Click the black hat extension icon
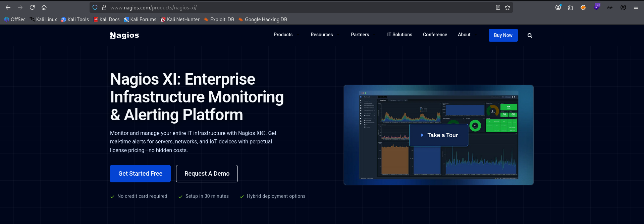 [x=610, y=7]
